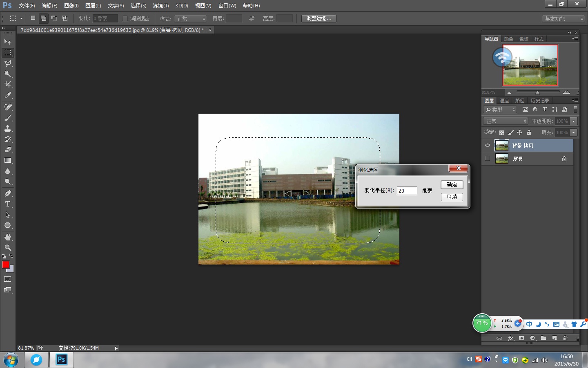Change screen mode icon in toolbar
Image resolution: width=588 pixels, height=368 pixels.
click(x=8, y=290)
